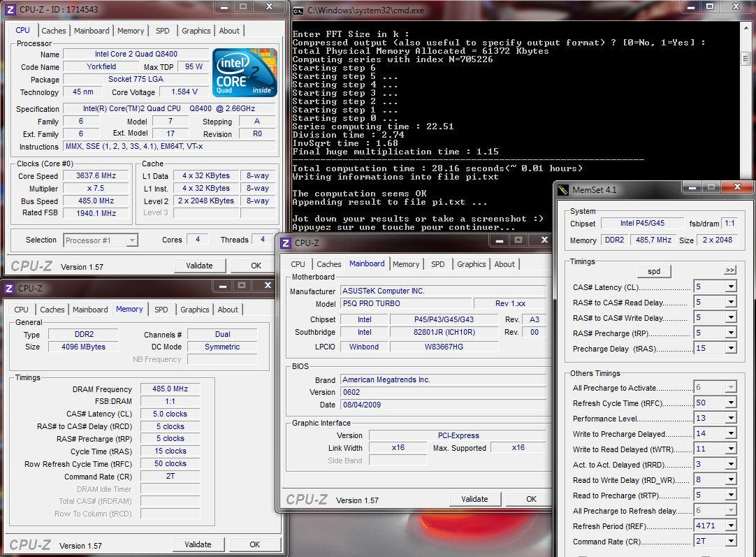Open the Processor #1 selection dropdown

click(x=132, y=240)
